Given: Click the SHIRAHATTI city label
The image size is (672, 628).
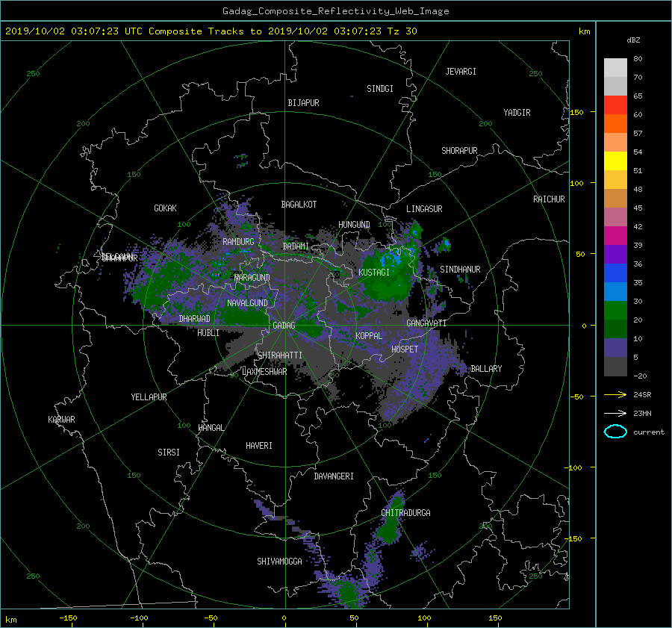Looking at the screenshot, I should 280,355.
